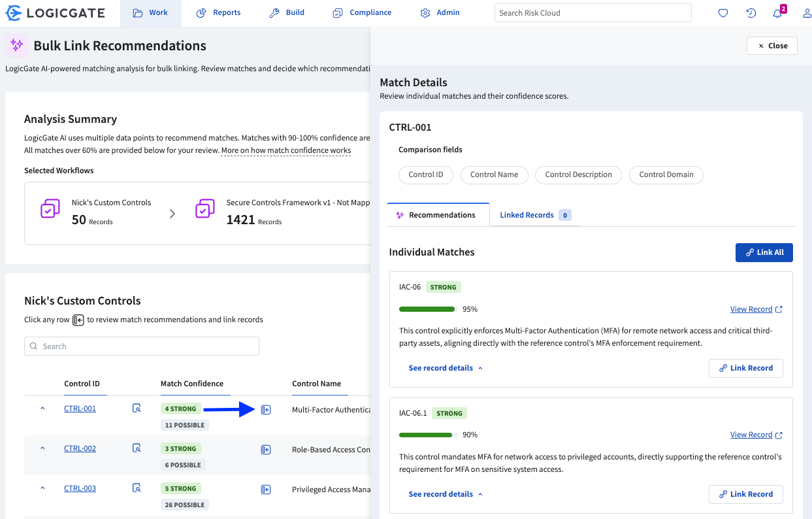Screen dimensions: 812x519
Task: Open the notifications bell
Action: point(777,13)
